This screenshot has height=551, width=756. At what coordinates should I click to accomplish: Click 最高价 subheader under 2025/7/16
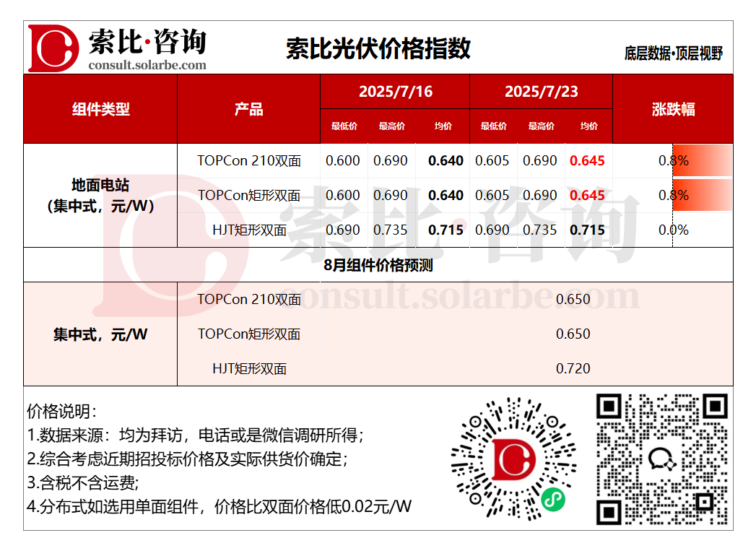(392, 126)
